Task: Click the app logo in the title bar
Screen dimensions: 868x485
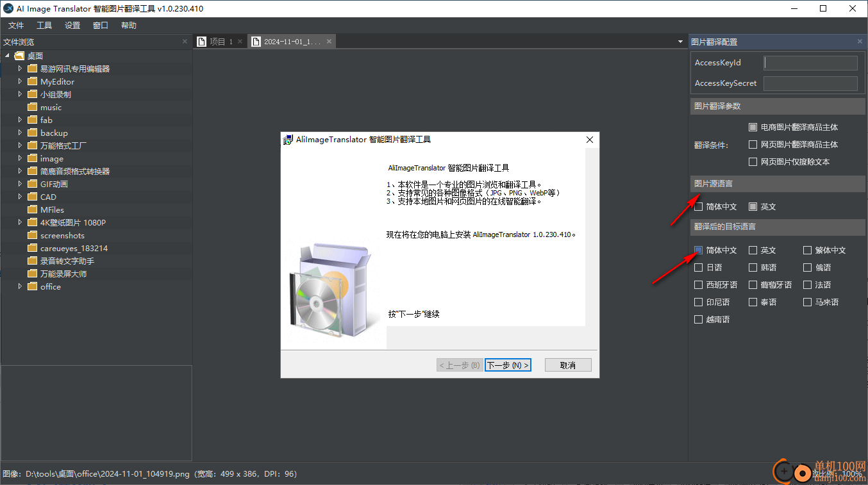Action: 9,8
